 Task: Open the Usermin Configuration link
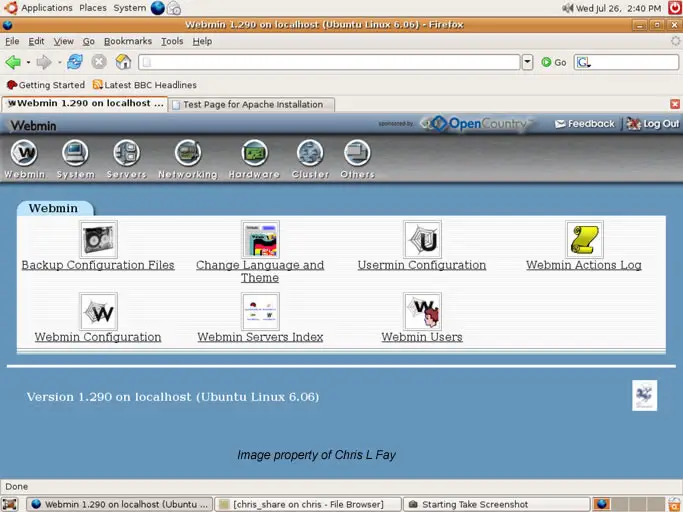422,265
